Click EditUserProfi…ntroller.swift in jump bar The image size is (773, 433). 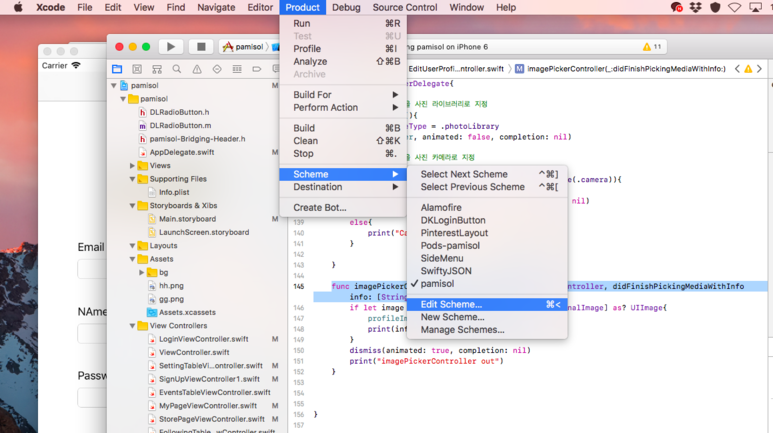click(456, 69)
